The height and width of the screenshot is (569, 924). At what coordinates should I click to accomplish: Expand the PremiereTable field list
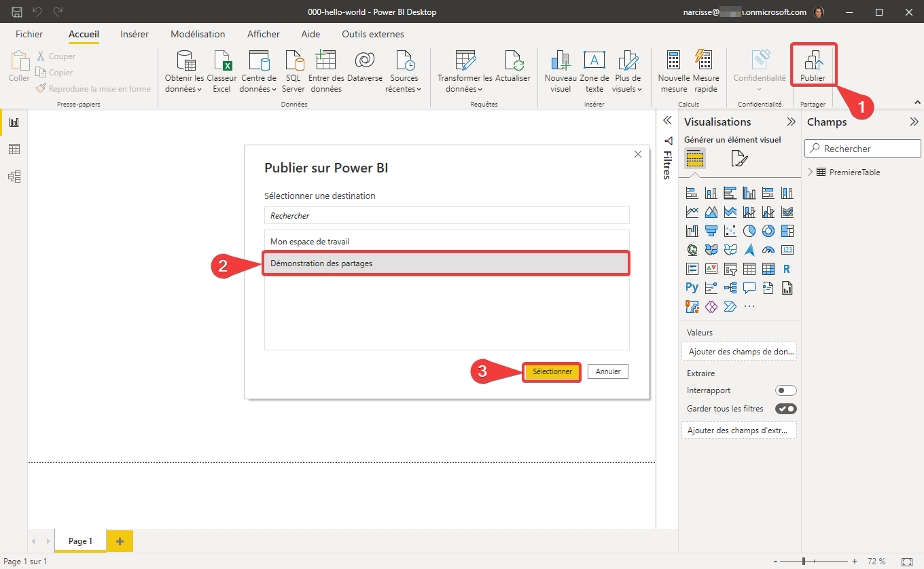811,172
